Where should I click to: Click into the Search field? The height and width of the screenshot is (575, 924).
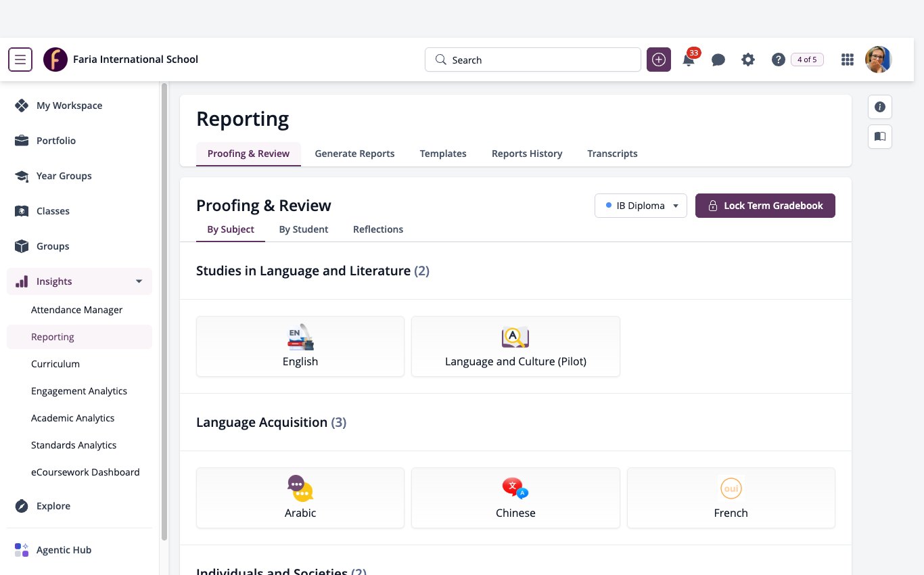[533, 60]
